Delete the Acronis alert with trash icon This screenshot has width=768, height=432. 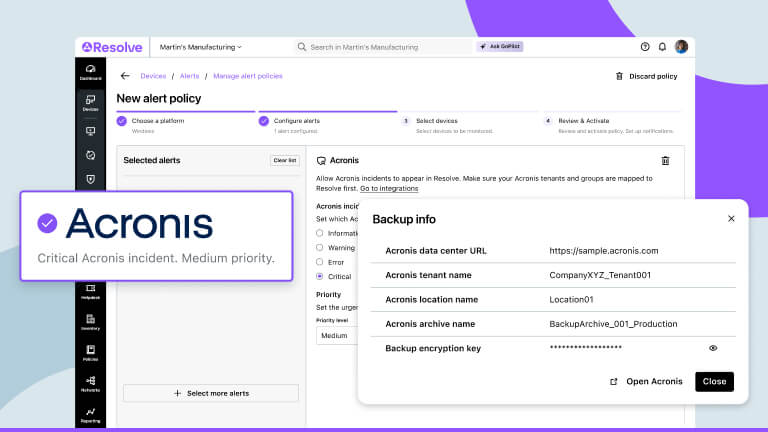[x=665, y=161]
